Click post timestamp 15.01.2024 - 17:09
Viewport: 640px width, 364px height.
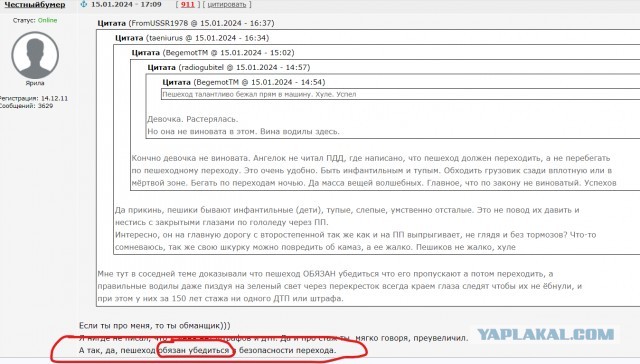126,4
